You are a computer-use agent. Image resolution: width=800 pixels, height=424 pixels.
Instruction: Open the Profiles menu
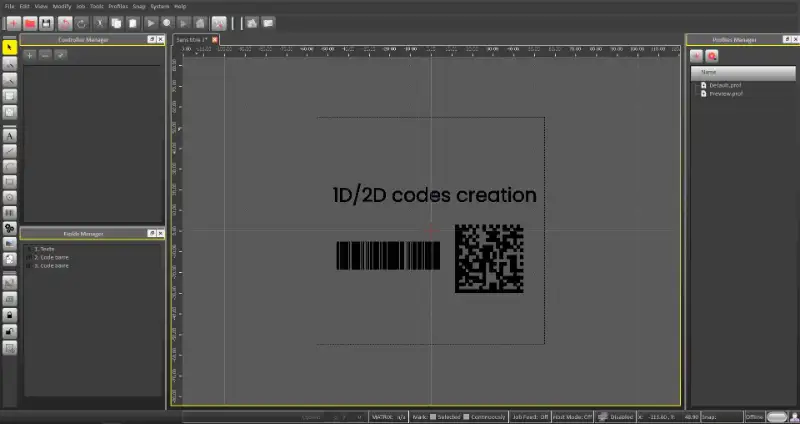[118, 6]
